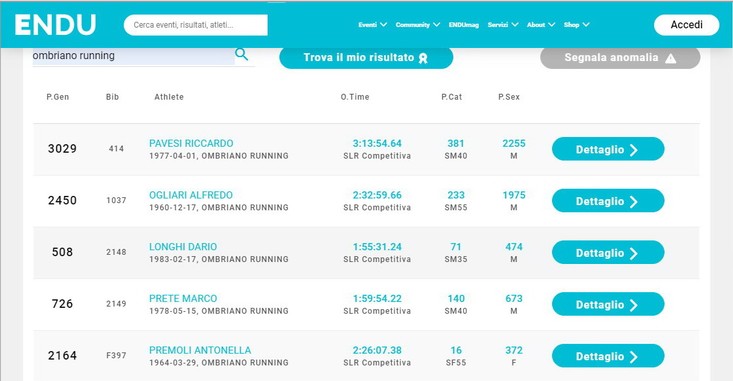Image resolution: width=733 pixels, height=381 pixels.
Task: Focus the Cerca eventi, risultati, atleti search field
Action: point(196,25)
